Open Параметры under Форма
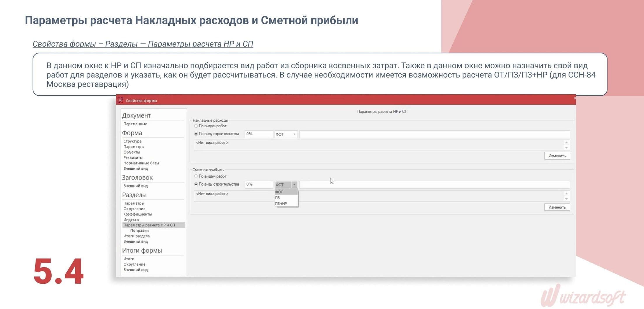Image resolution: width=644 pixels, height=309 pixels. [134, 147]
